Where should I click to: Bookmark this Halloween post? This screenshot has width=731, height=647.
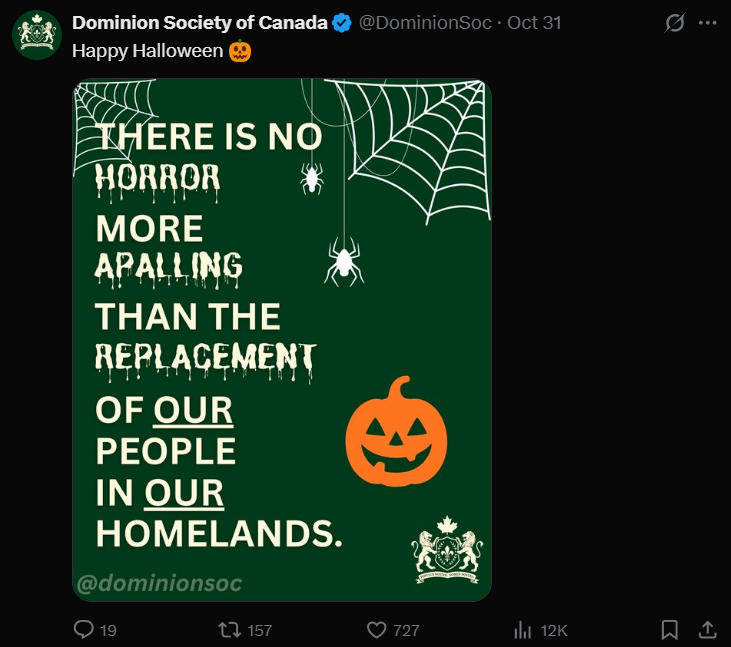[x=670, y=629]
